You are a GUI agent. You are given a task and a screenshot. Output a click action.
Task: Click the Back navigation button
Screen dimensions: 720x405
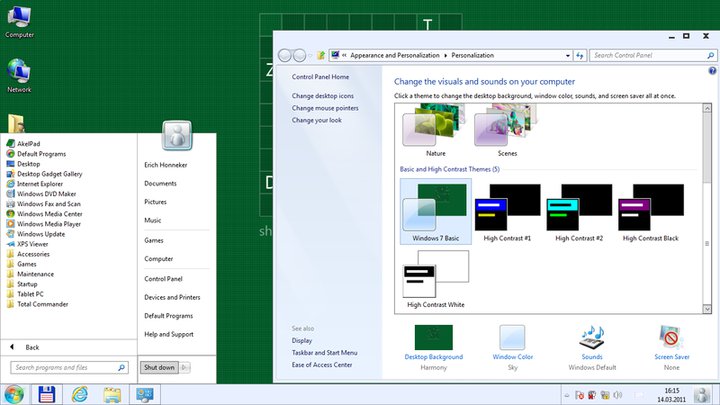(285, 56)
